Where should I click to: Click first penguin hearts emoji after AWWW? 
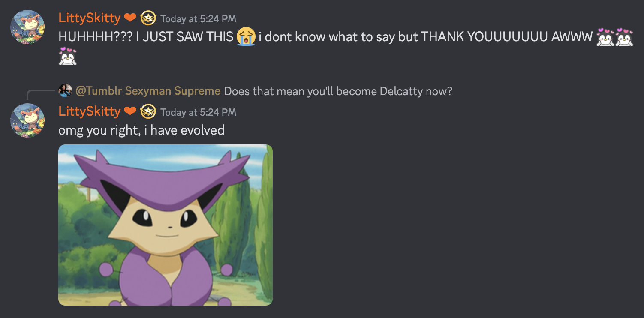[x=605, y=37]
